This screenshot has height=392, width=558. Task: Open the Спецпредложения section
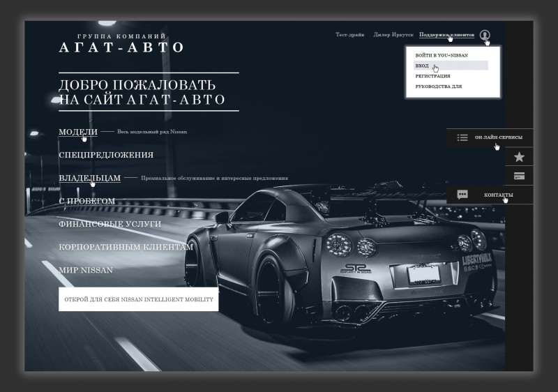[x=106, y=155]
